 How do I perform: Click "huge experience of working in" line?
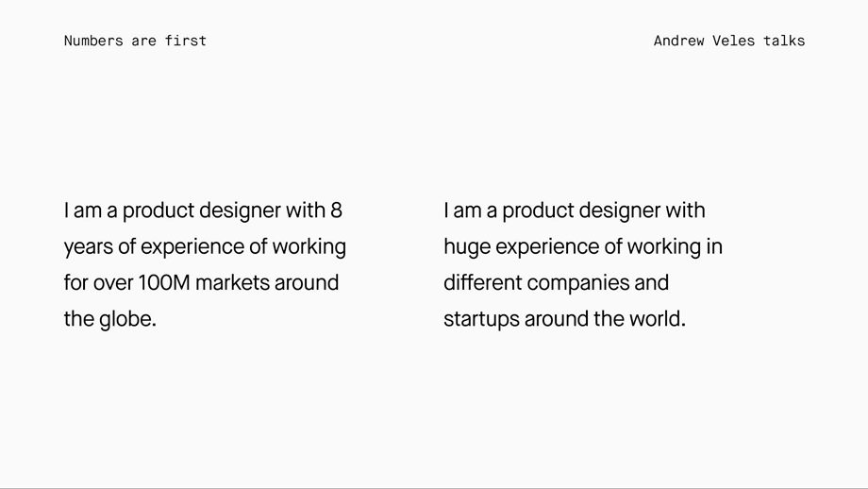click(583, 247)
